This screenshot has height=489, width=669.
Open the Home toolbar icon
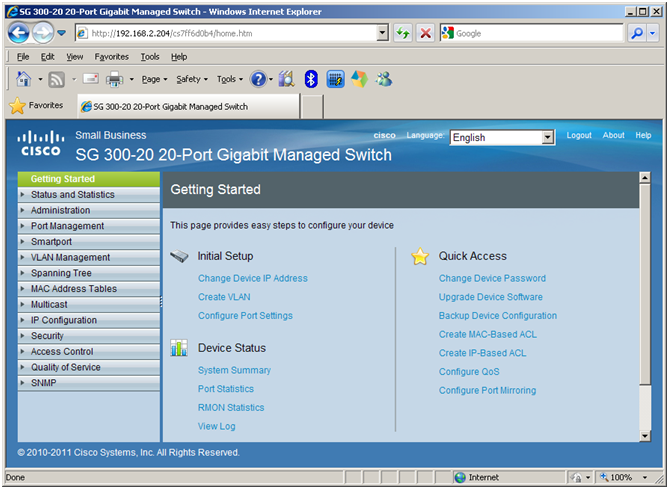pyautogui.click(x=23, y=79)
